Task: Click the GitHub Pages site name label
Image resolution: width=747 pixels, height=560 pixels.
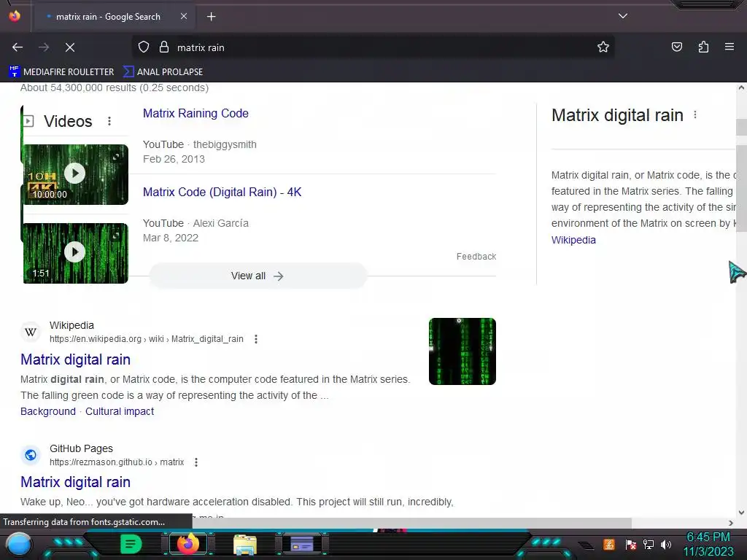Action: (x=81, y=448)
